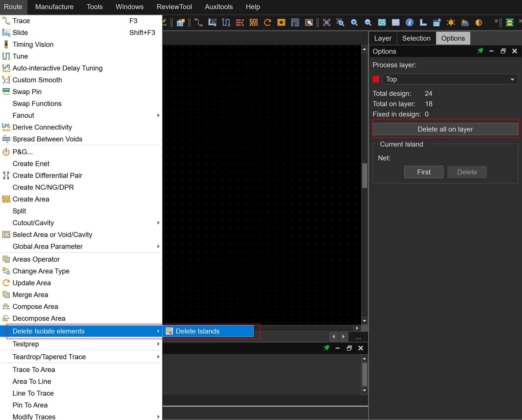
Task: Click the blue Info toolbar icon
Action: coord(409,23)
